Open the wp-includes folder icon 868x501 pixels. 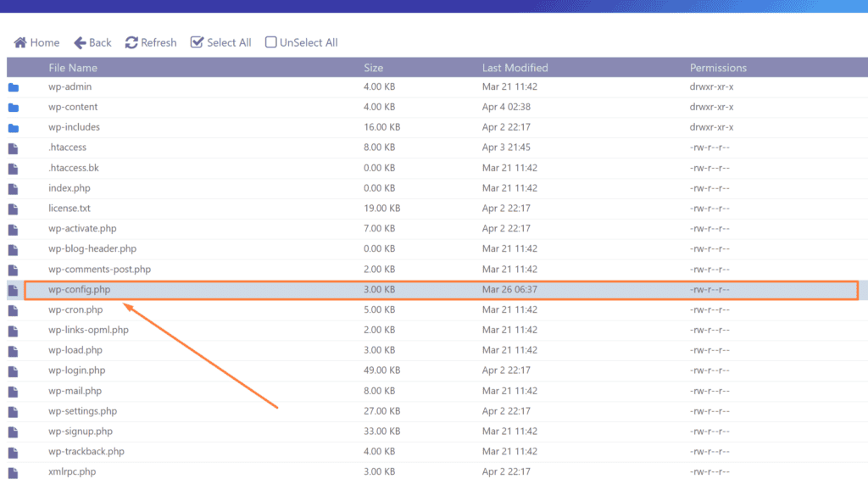(14, 128)
